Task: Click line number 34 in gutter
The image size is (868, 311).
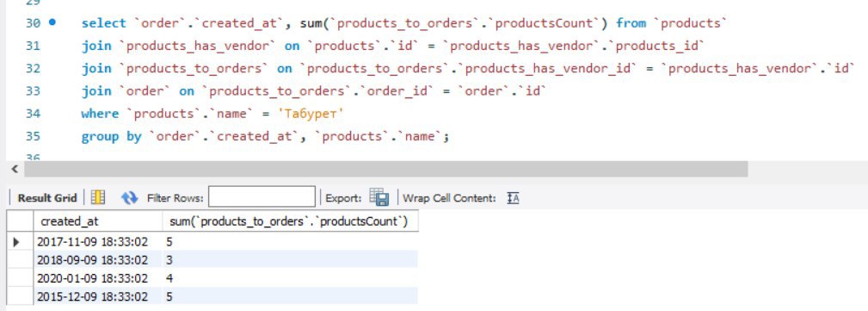Action: (x=33, y=114)
